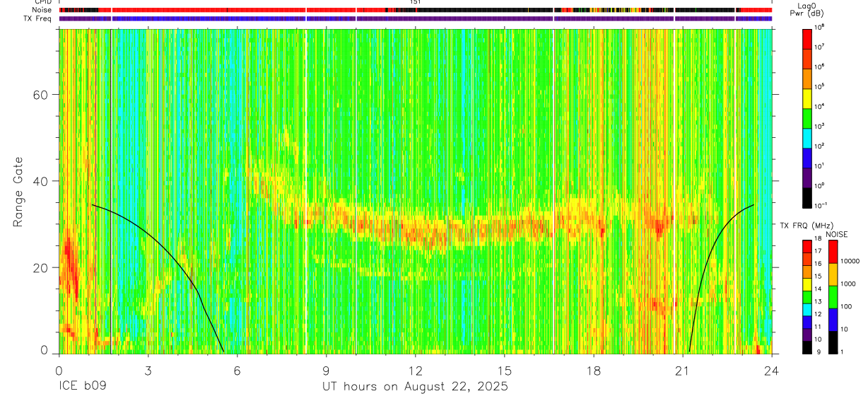The image size is (868, 401).
Task: Click the '18' tick on UT hours axis
Action: (594, 370)
